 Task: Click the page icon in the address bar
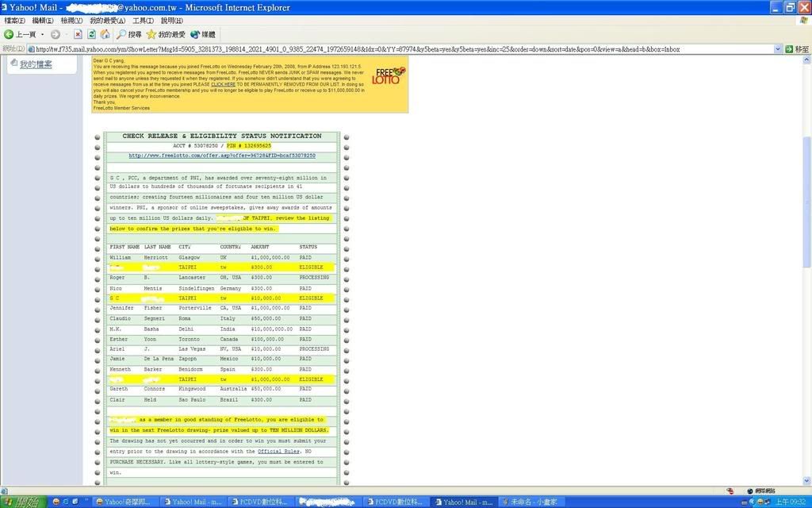coord(31,49)
